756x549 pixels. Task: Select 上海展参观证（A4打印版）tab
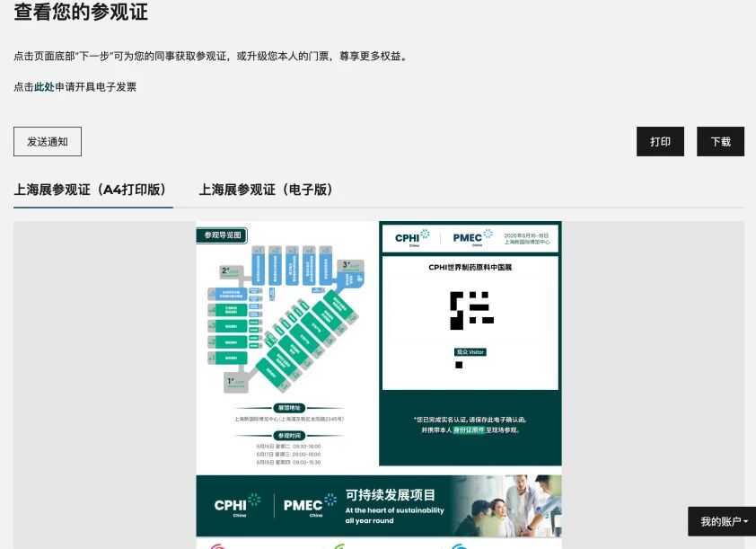[92, 190]
